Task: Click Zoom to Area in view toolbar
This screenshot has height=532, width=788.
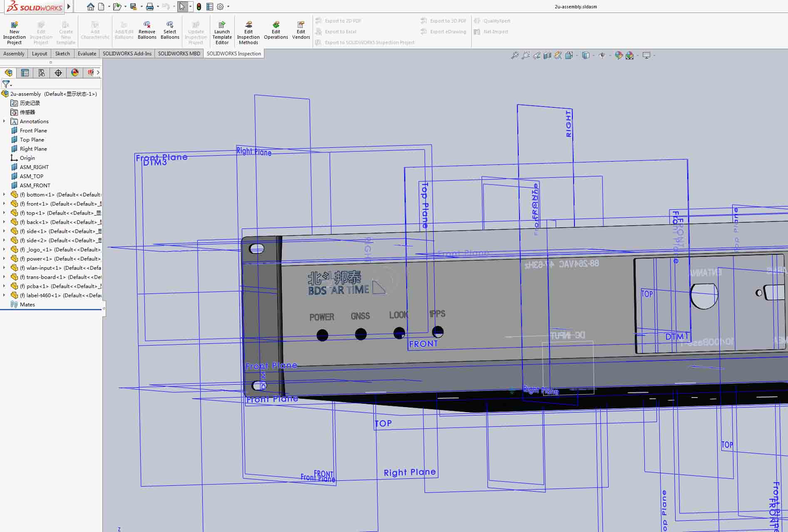Action: coord(526,55)
